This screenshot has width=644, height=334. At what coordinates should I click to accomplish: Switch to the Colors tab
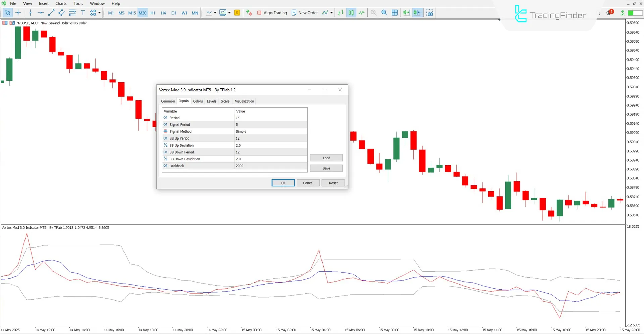pyautogui.click(x=198, y=101)
